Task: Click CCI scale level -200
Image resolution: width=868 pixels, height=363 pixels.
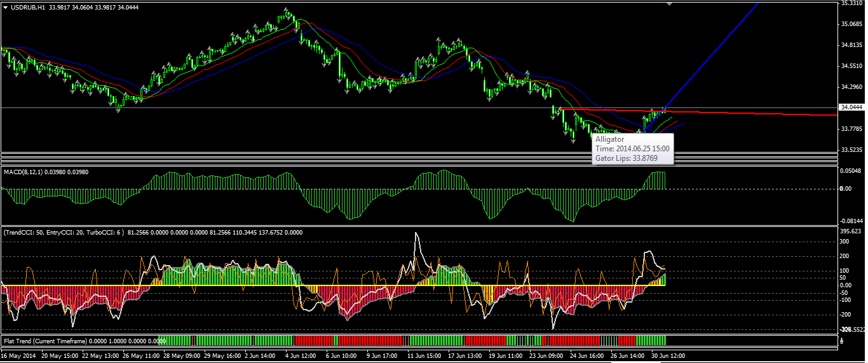Action: coord(844,315)
